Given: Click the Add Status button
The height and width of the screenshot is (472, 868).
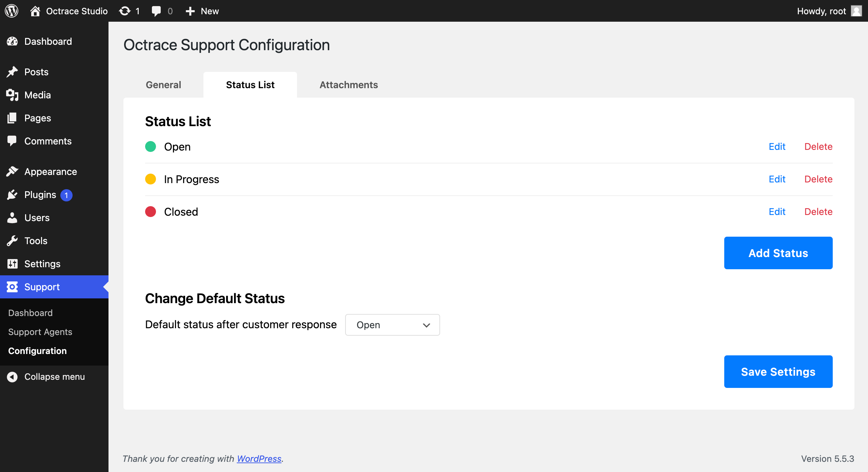Looking at the screenshot, I should coord(778,253).
